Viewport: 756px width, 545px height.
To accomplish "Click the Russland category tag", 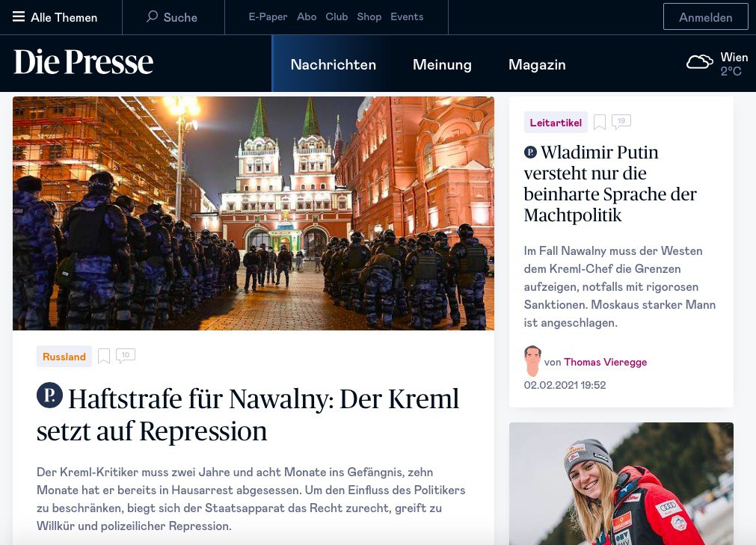I will tap(64, 357).
